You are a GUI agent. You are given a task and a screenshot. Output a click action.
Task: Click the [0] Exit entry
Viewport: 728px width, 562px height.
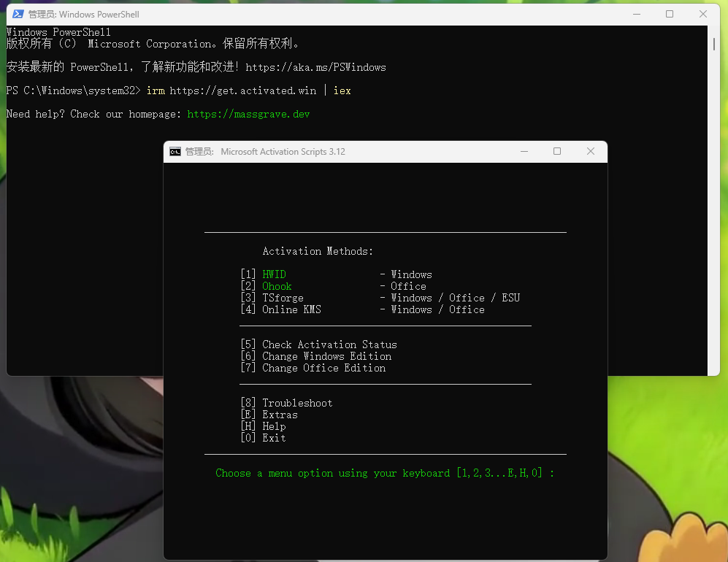[264, 438]
